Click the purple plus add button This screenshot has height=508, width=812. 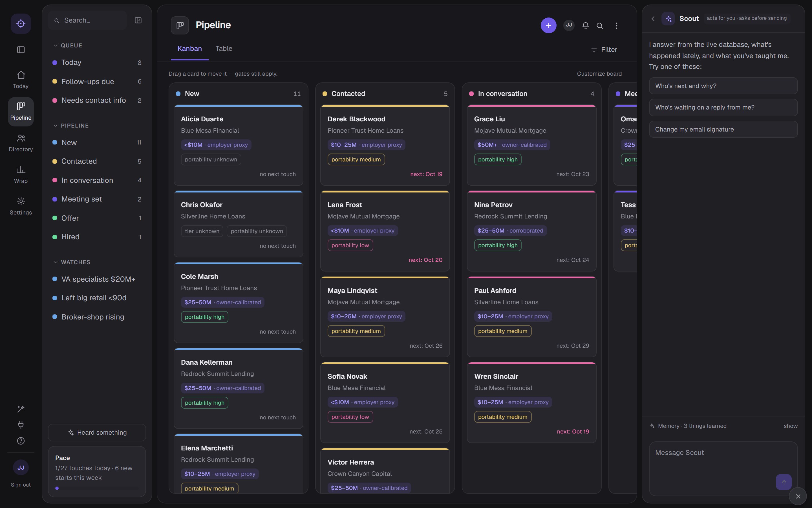coord(548,25)
